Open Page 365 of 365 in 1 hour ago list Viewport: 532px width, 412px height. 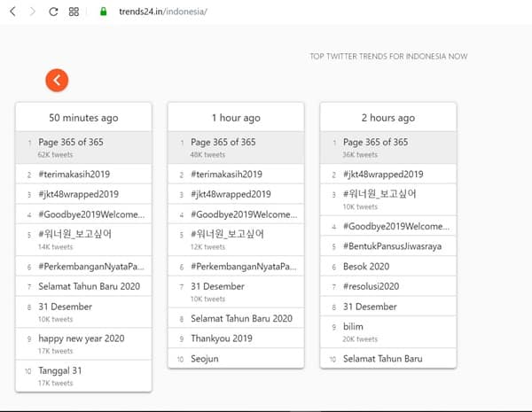223,142
